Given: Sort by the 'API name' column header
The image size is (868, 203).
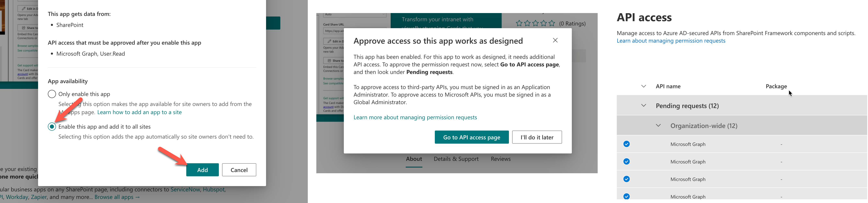Looking at the screenshot, I should (x=668, y=86).
